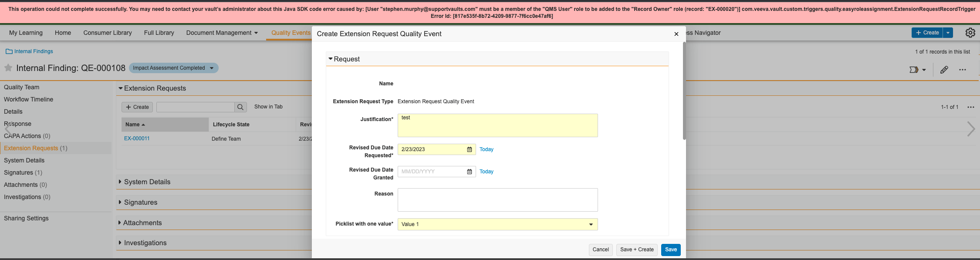The height and width of the screenshot is (260, 980).
Task: Open the EX-000011 record link
Action: click(x=137, y=138)
